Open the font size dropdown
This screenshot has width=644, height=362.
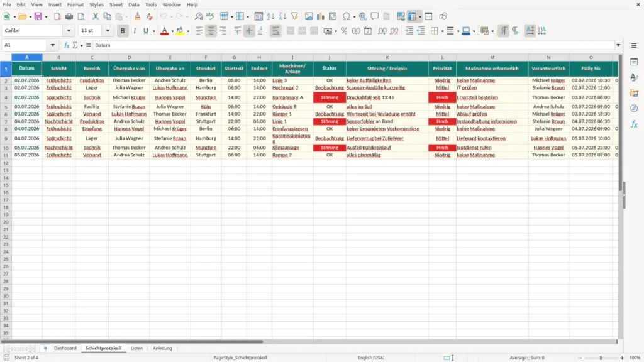coord(108,31)
